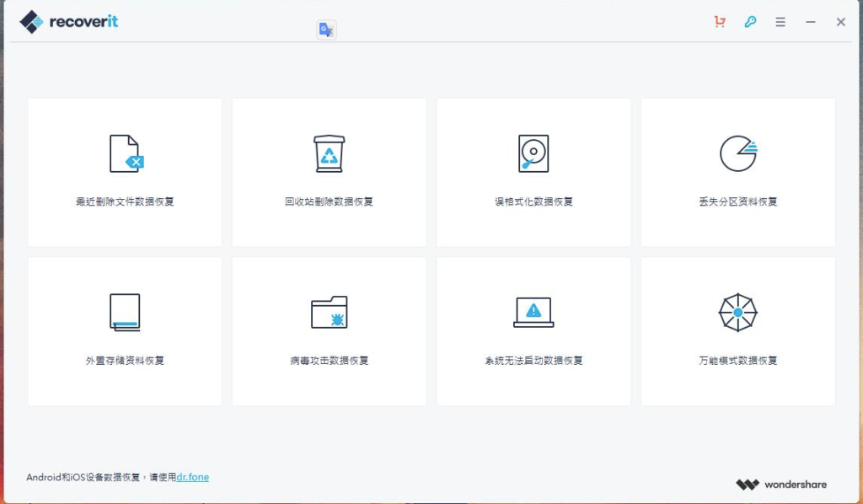Click the Recycle Bin trash icon

(329, 153)
